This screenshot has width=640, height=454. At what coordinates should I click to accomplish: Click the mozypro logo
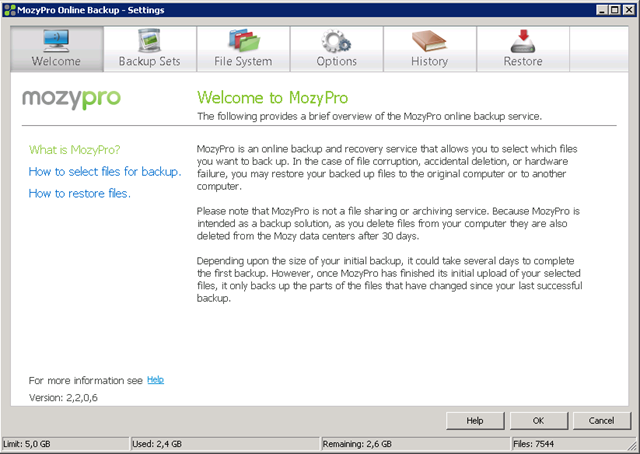tap(71, 99)
